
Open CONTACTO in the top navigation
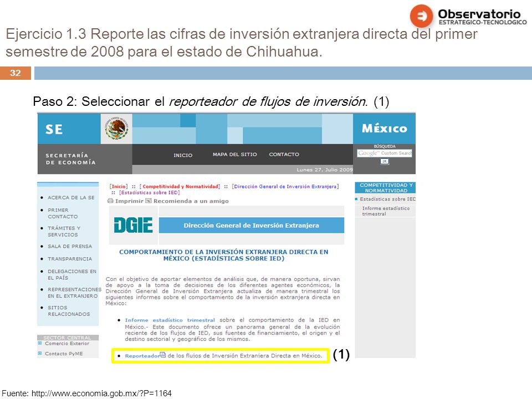pyautogui.click(x=284, y=155)
